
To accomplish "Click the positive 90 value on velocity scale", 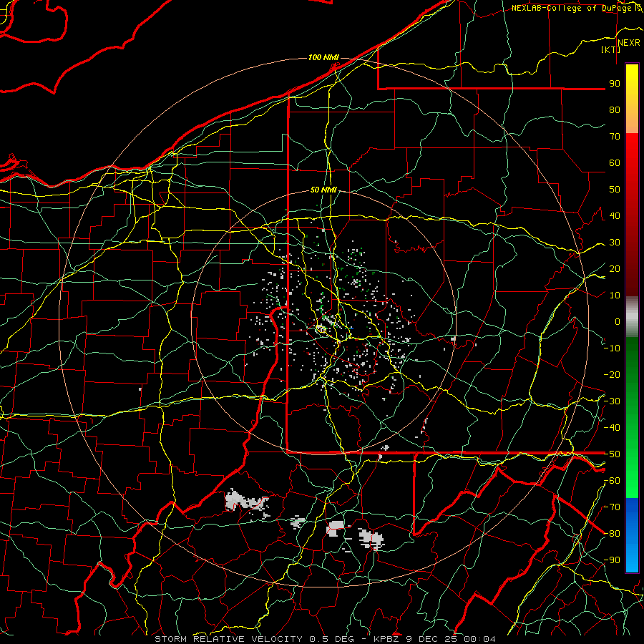I will (615, 84).
